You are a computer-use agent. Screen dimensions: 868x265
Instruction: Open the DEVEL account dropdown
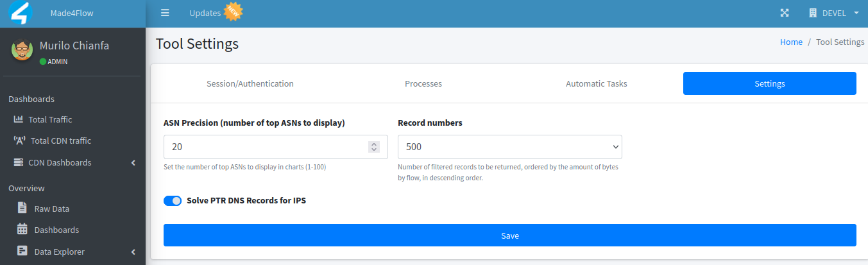(833, 13)
